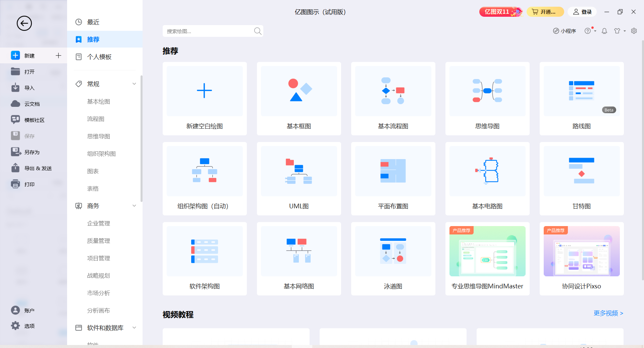Click the 搜索绘图 search field
Viewport: 644px width, 348px height.
[x=213, y=31]
